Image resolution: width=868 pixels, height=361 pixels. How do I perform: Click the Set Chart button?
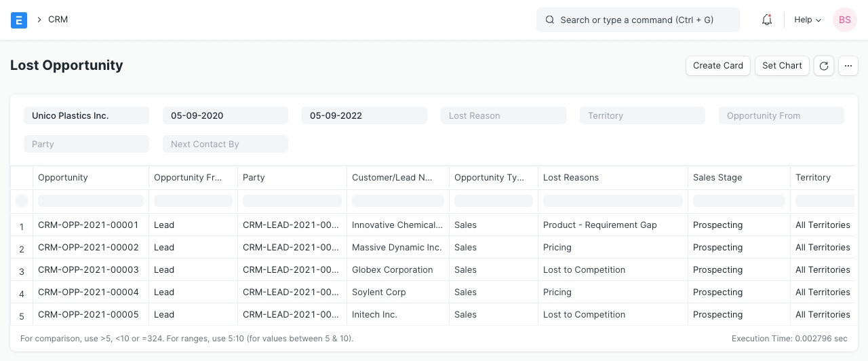coord(782,66)
